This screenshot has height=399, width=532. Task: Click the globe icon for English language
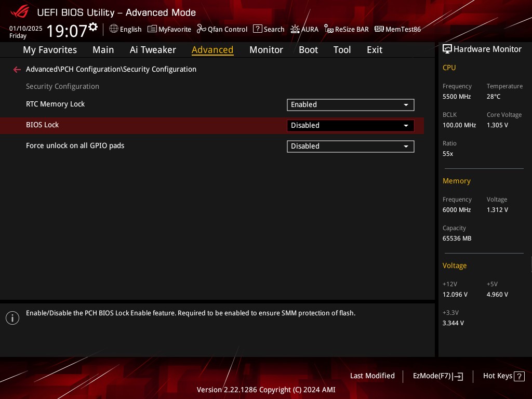point(114,29)
